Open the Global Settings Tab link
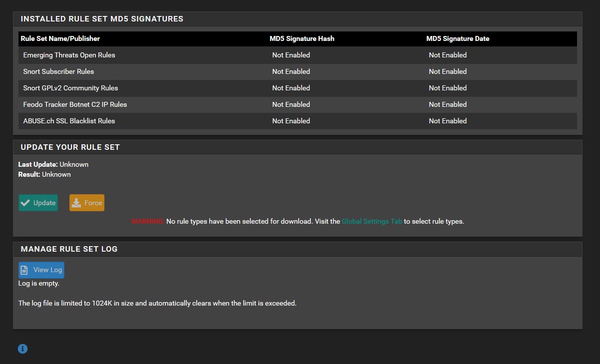Image resolution: width=600 pixels, height=364 pixels. (372, 221)
